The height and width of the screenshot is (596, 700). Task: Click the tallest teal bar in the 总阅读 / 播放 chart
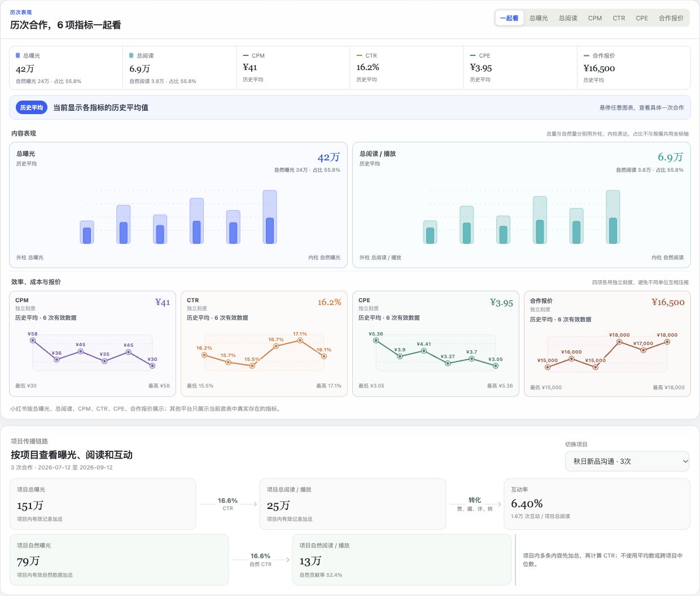pyautogui.click(x=613, y=217)
